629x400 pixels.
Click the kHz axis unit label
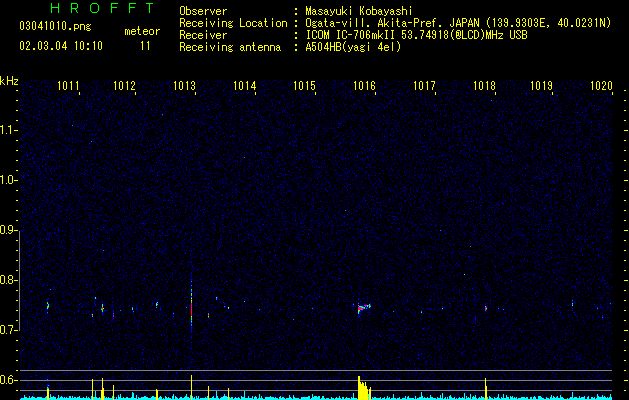point(9,81)
